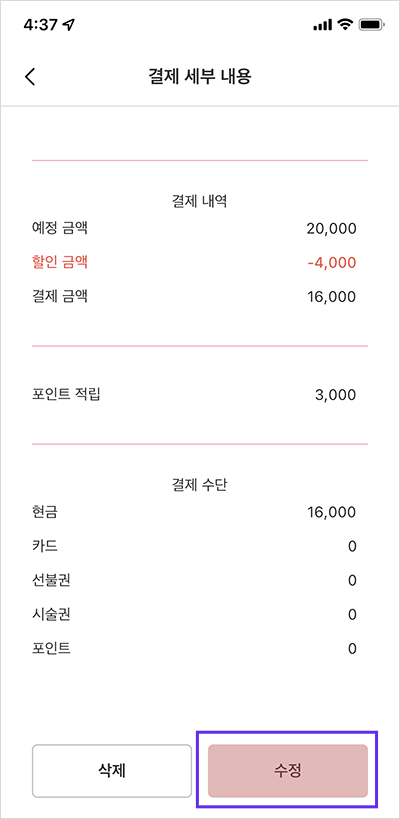
Task: Tap the Wi-Fi icon in status bar
Action: (x=344, y=25)
